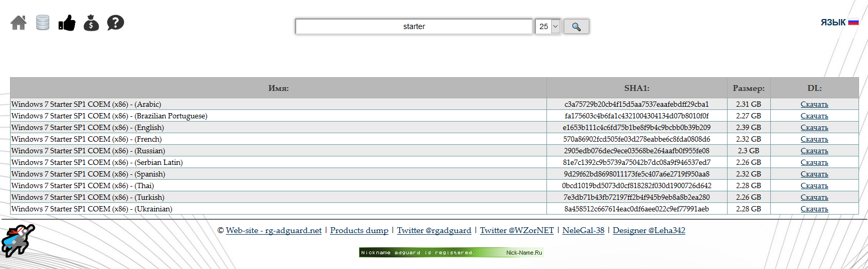Click the 2.31 GB size cell
The height and width of the screenshot is (269, 868).
(749, 104)
